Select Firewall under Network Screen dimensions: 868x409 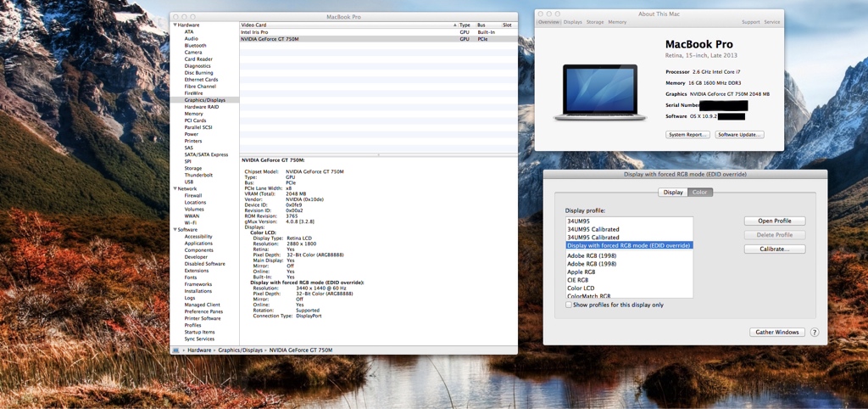[x=193, y=196]
